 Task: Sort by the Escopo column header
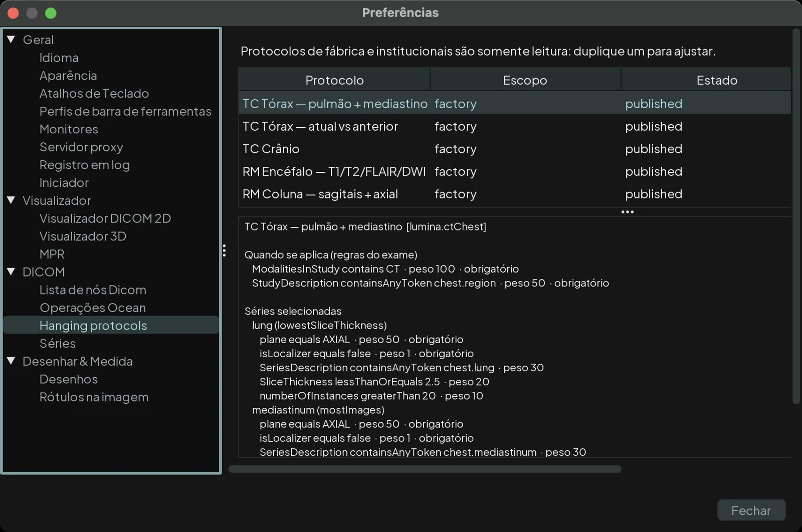525,80
